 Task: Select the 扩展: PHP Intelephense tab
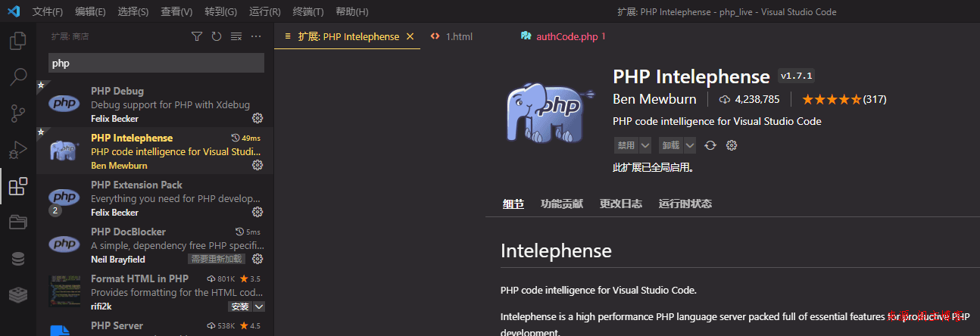pos(347,36)
